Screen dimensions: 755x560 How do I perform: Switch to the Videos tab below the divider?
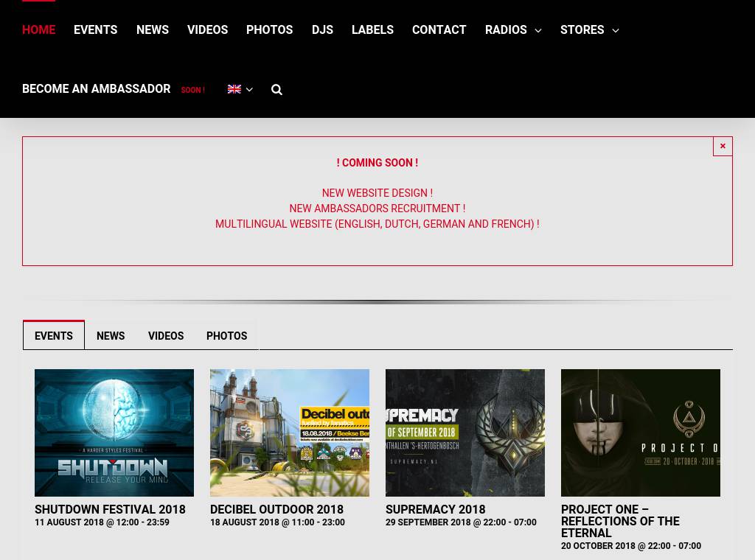[x=166, y=336]
